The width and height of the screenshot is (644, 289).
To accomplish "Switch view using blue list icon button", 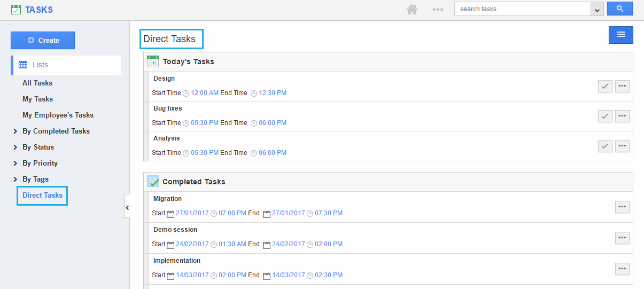I will click(x=620, y=35).
